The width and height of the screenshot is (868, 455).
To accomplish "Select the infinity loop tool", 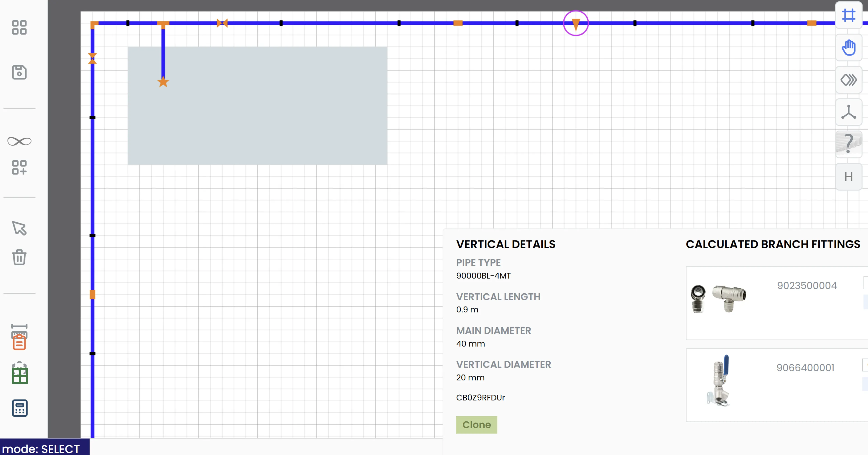I will (x=19, y=141).
